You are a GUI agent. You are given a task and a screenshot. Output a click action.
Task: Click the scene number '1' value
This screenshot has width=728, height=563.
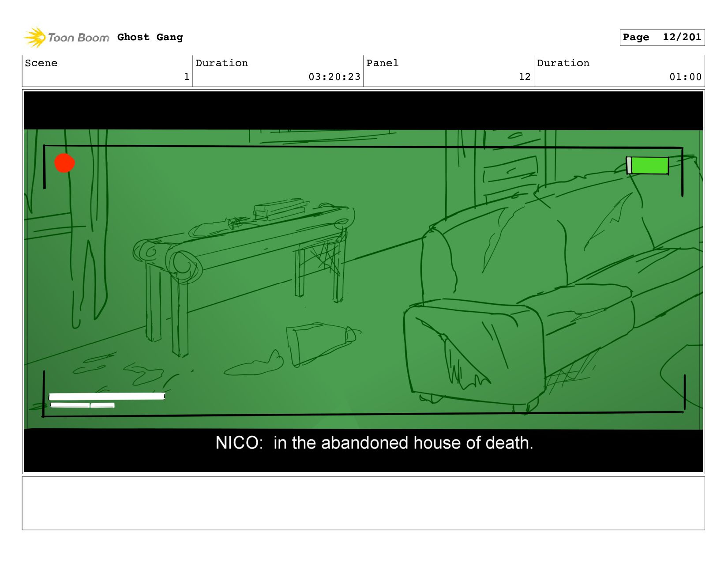coord(187,77)
